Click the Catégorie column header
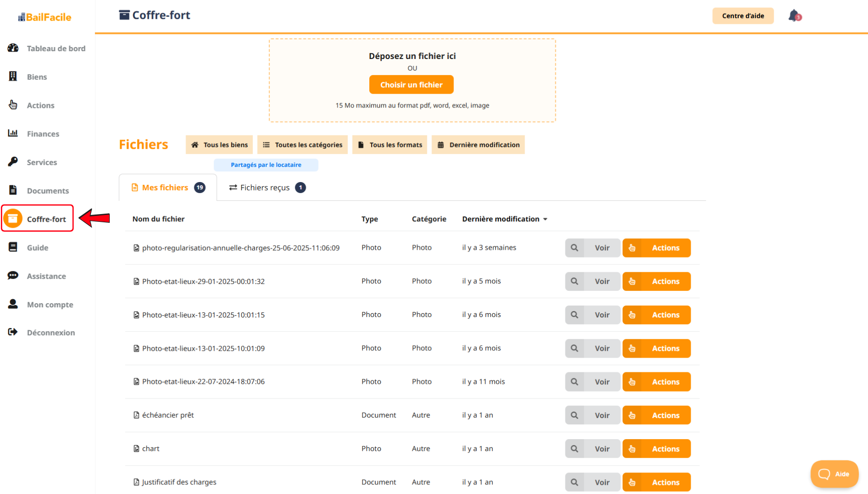 tap(429, 219)
